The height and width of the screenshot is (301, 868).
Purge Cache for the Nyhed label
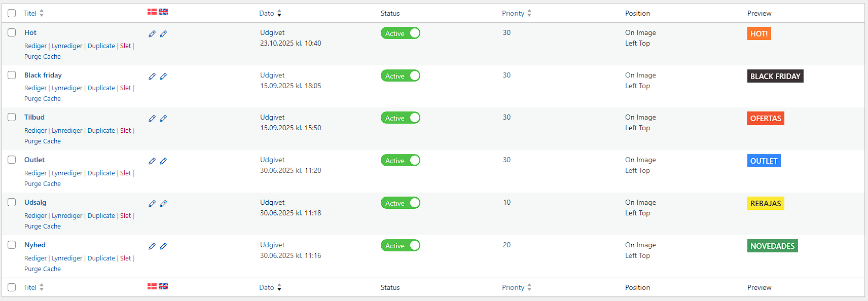tap(43, 269)
